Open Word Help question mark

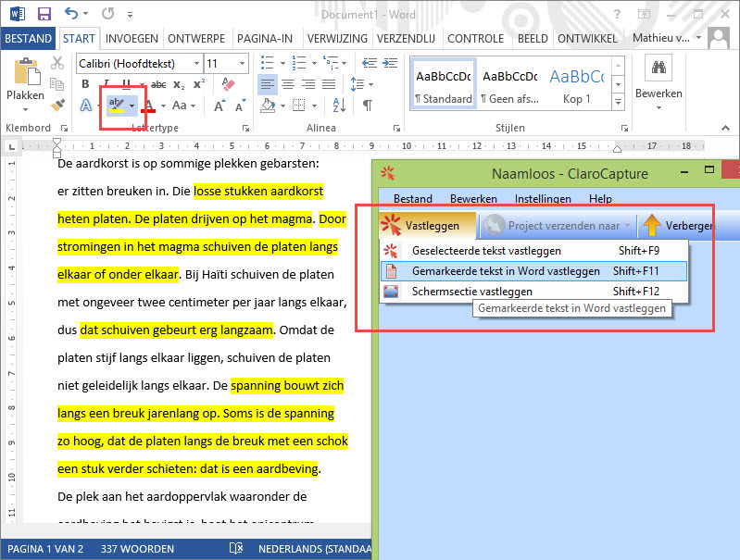pyautogui.click(x=617, y=14)
